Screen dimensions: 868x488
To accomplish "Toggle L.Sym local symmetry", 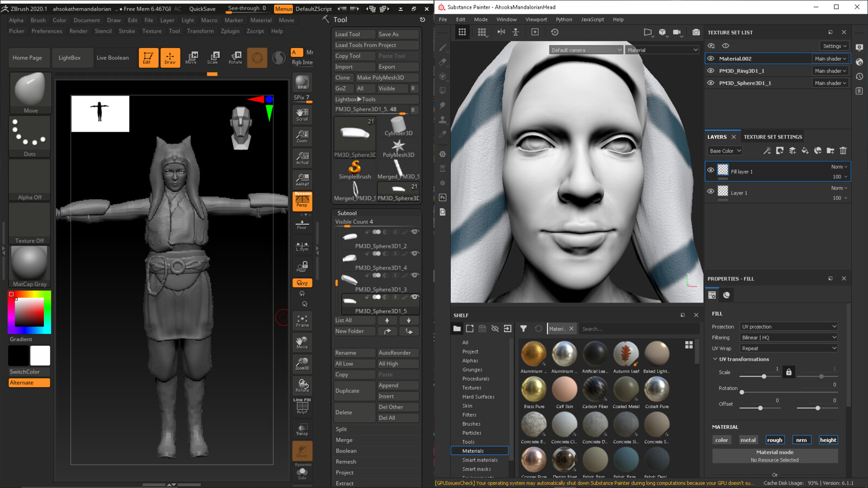I will (x=302, y=246).
